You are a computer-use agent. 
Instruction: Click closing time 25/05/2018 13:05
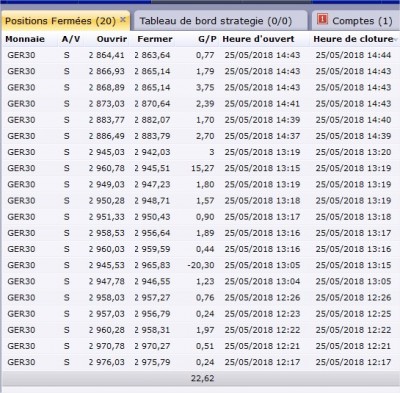pyautogui.click(x=353, y=281)
